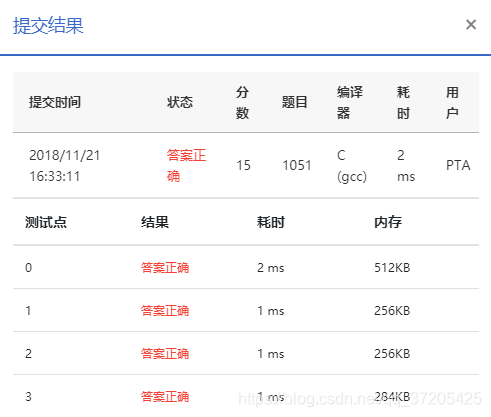This screenshot has width=491, height=417.
Task: Click 答案正确 result for test point 0
Action: [x=165, y=268]
